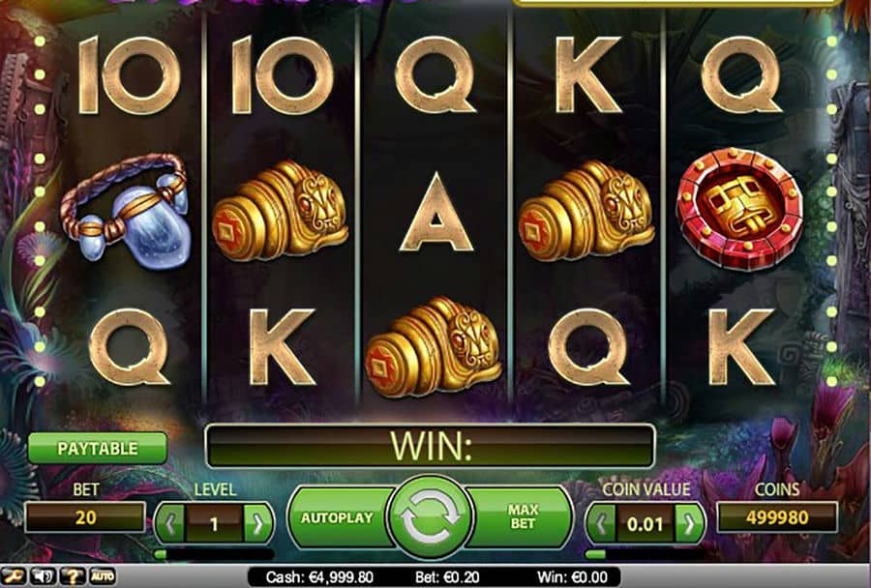Decrease the bet level with left arrow
871x588 pixels.
[170, 523]
